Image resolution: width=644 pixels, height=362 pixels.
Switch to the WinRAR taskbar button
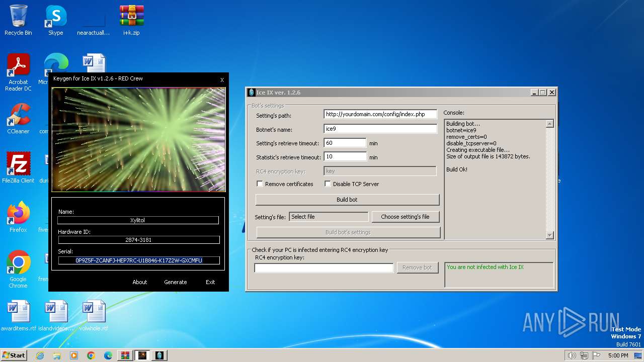[x=125, y=355]
